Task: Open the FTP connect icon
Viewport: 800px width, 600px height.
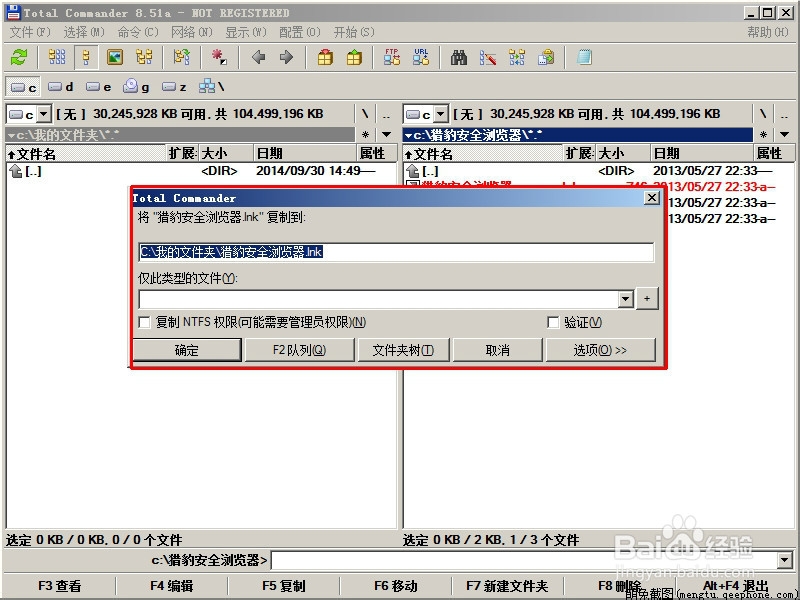Action: coord(392,57)
